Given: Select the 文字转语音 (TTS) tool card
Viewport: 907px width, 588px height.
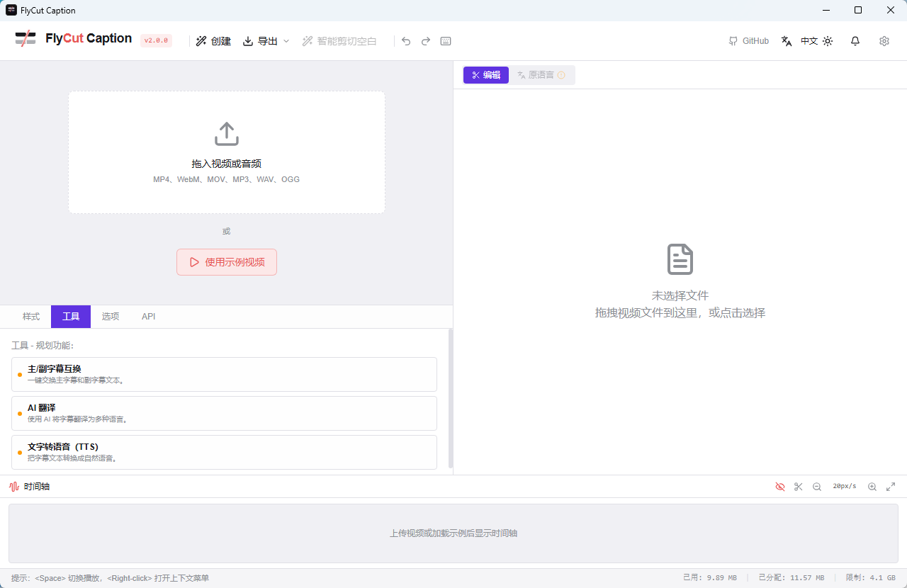Looking at the screenshot, I should click(x=224, y=452).
